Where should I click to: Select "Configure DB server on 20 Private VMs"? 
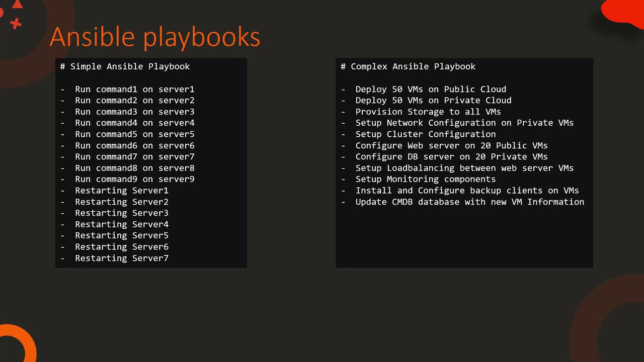coord(451,156)
